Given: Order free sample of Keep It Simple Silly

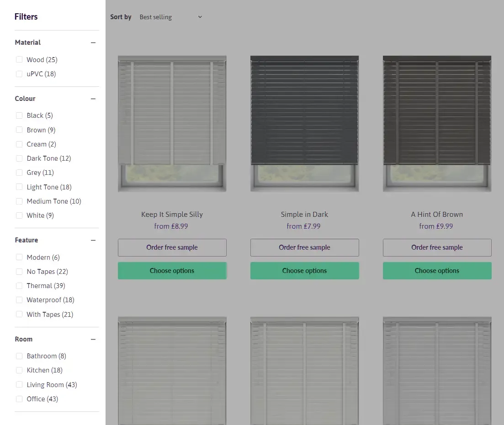Looking at the screenshot, I should tap(172, 247).
